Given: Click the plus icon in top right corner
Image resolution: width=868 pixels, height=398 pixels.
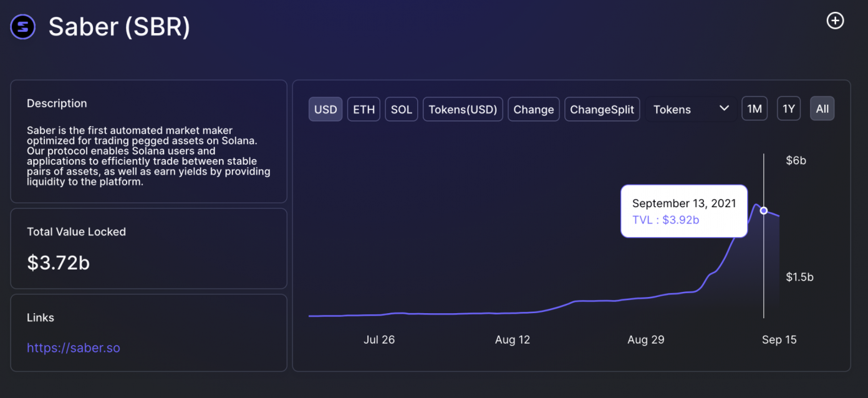Looking at the screenshot, I should pyautogui.click(x=835, y=21).
